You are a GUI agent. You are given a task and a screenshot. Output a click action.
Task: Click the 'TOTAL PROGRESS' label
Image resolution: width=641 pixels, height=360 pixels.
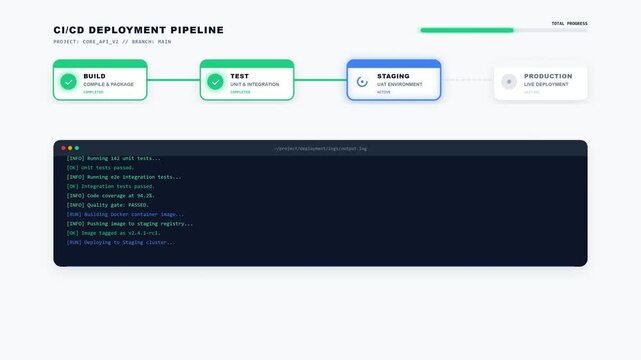pyautogui.click(x=569, y=24)
